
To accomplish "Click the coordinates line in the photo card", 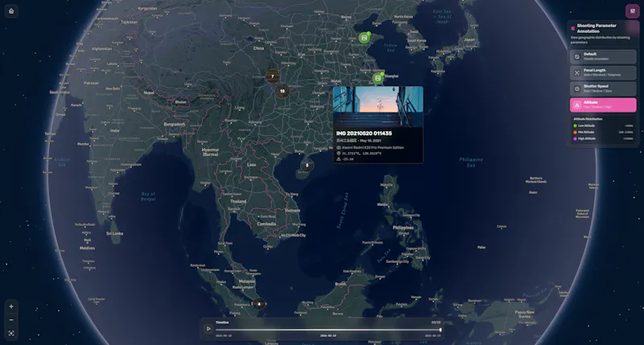I will click(361, 153).
